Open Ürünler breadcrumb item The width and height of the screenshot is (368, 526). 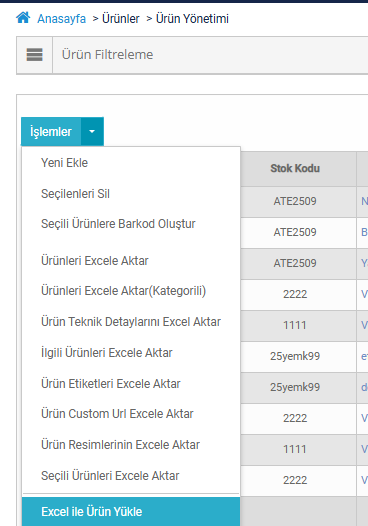pos(121,19)
